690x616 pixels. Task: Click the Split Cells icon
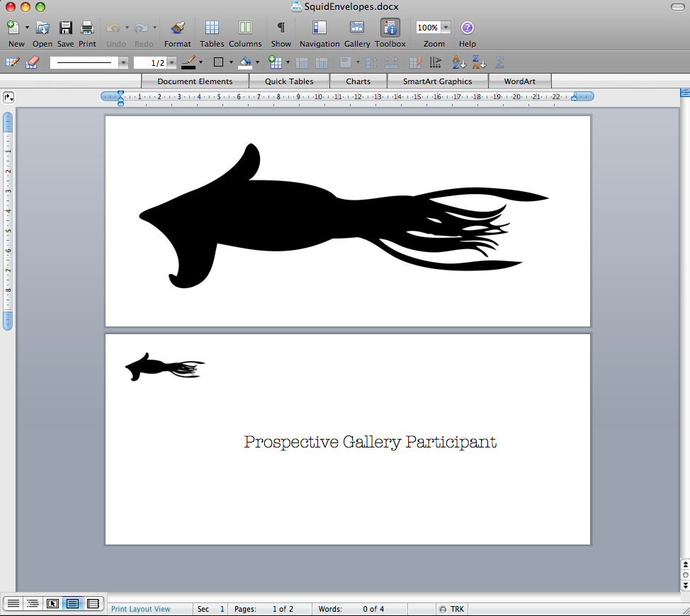(x=322, y=63)
